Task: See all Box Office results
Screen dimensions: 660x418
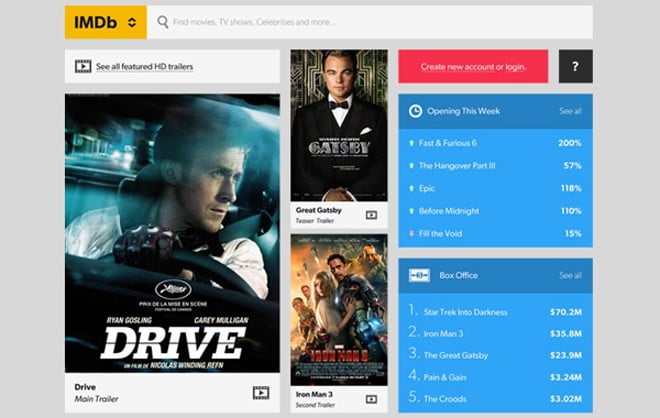Action: tap(570, 275)
